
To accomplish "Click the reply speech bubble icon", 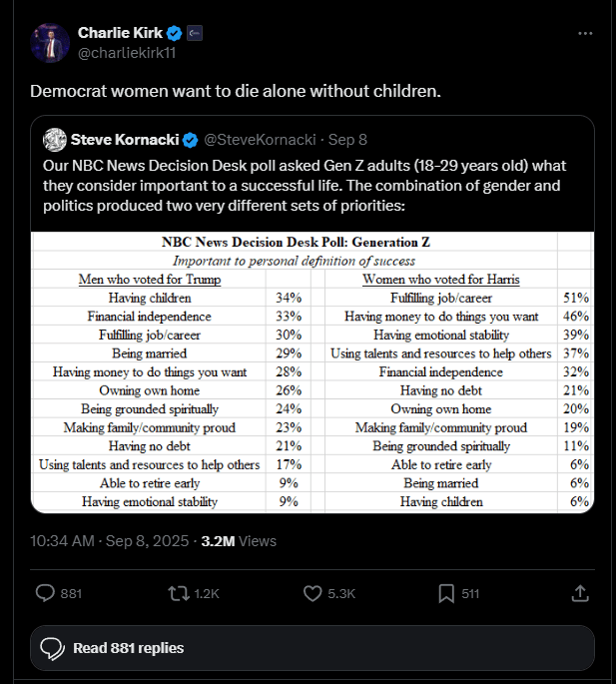I will point(45,593).
